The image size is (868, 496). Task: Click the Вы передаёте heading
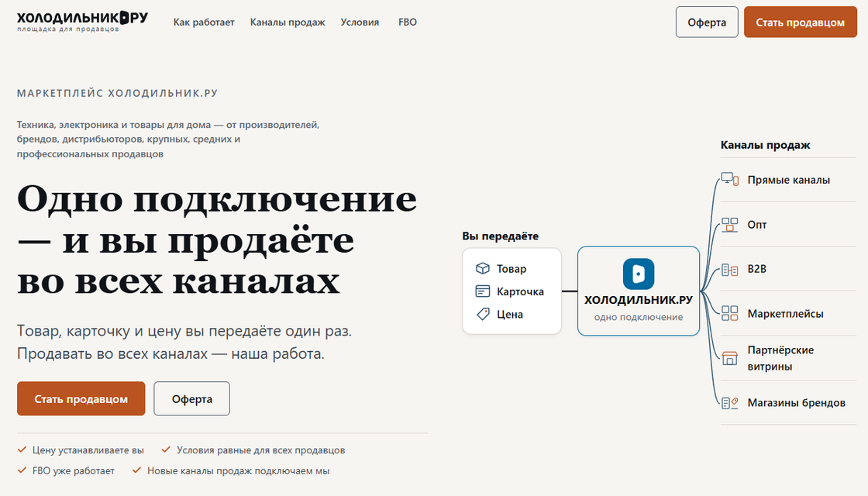[500, 236]
